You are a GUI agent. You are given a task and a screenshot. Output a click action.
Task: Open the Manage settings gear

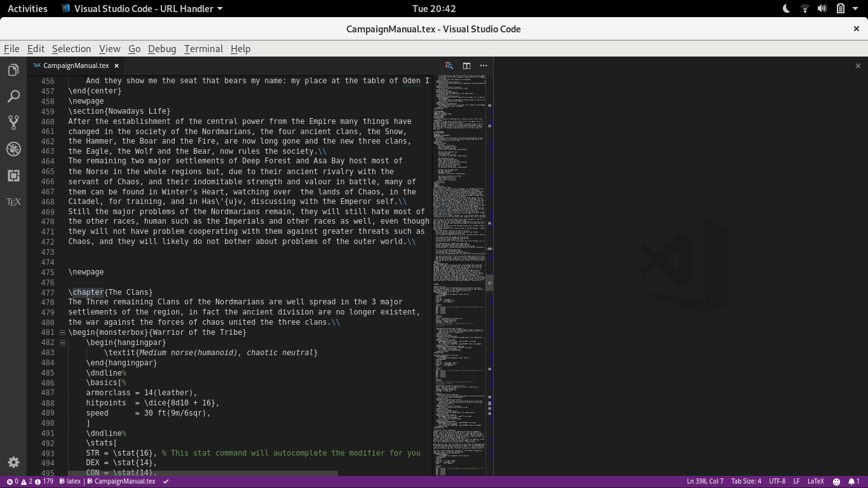13,462
